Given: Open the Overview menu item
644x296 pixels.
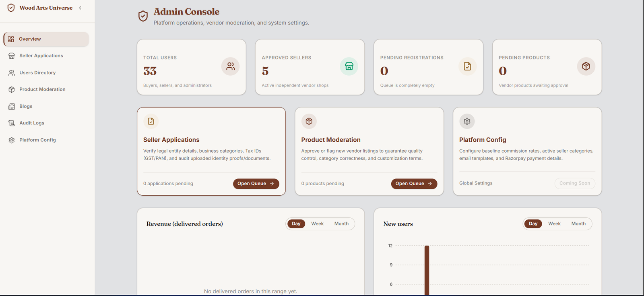Looking at the screenshot, I should [46, 39].
